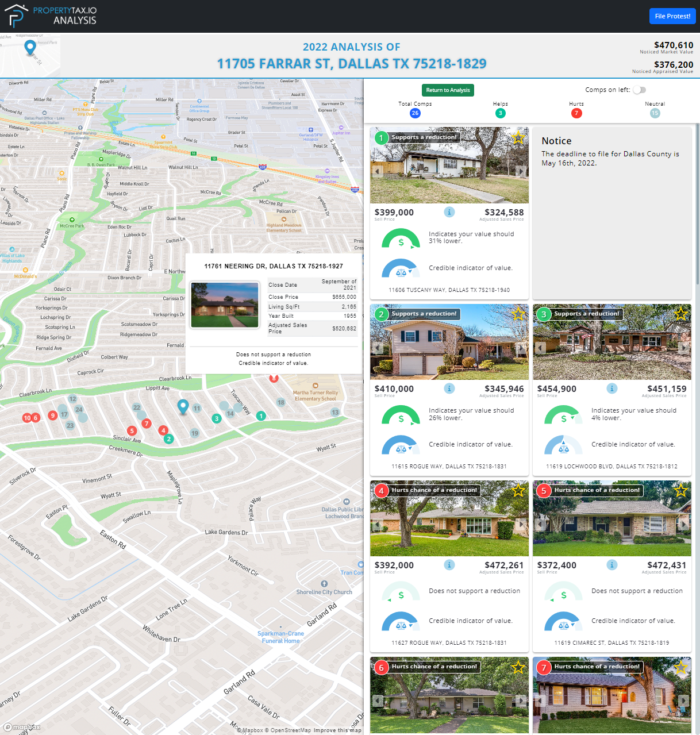Screen dimensions: 700x735
Task: Open the photo of 11606 Tuscany Way
Action: pyautogui.click(x=449, y=166)
